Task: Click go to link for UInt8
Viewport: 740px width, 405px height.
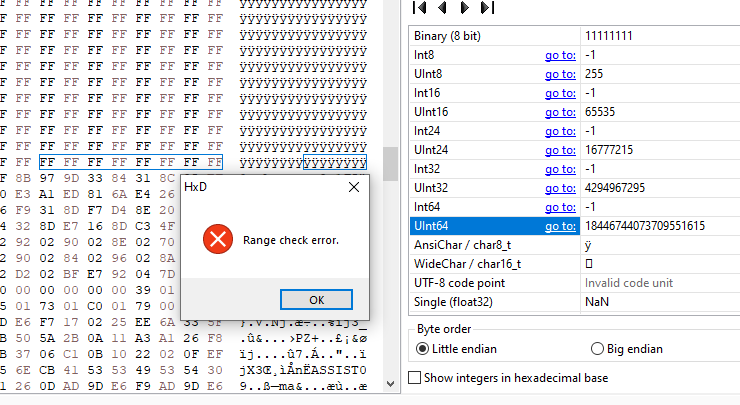Action: [x=560, y=74]
